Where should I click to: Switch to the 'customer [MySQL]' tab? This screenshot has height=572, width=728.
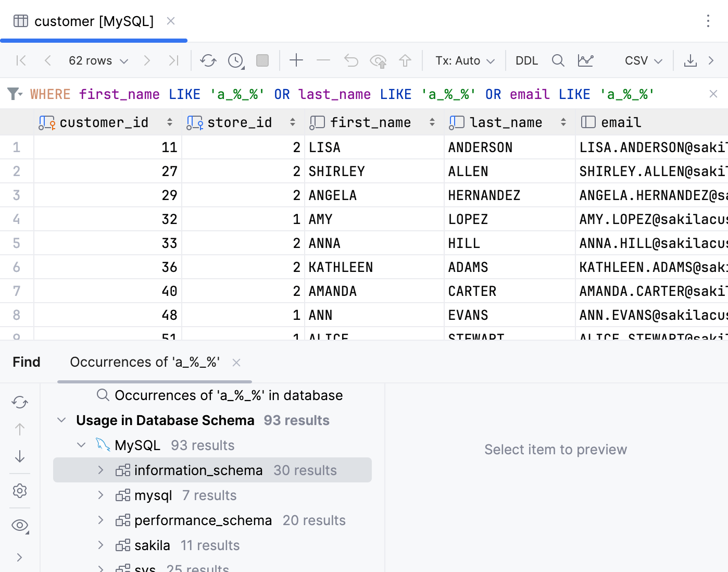click(94, 21)
